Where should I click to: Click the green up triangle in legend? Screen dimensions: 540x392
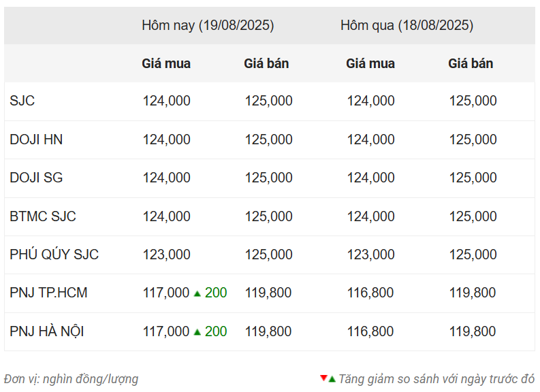332,379
